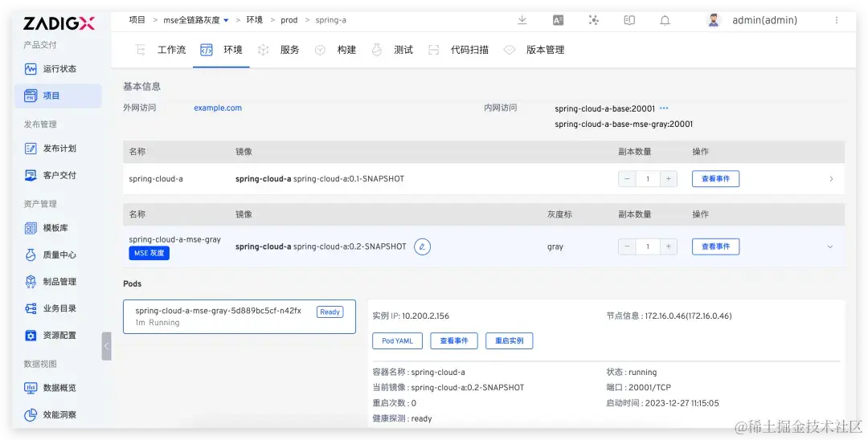Click spring-cloud-a-base:20001 address
Image resolution: width=868 pixels, height=440 pixels.
coord(605,108)
